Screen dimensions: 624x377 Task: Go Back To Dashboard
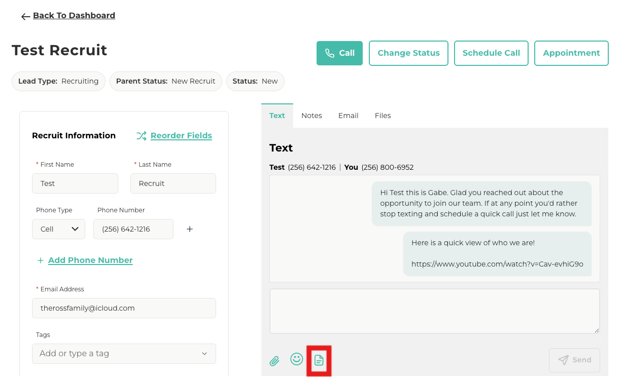coord(74,16)
